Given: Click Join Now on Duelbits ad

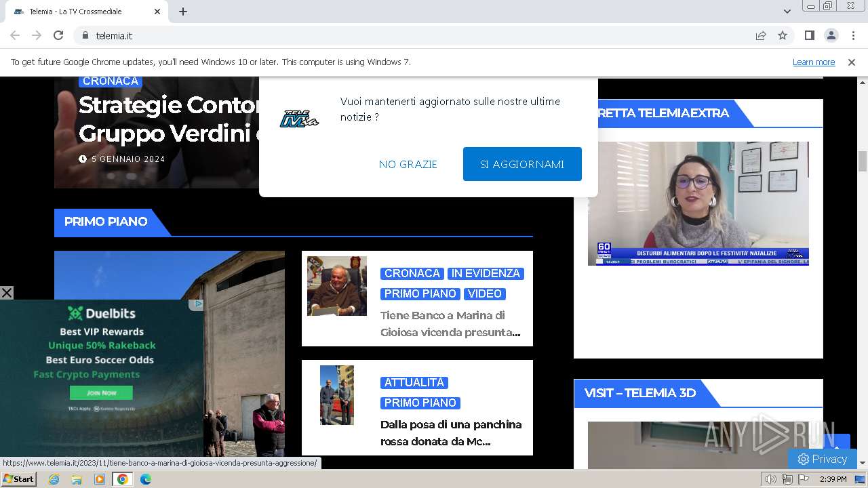Looking at the screenshot, I should pyautogui.click(x=101, y=392).
